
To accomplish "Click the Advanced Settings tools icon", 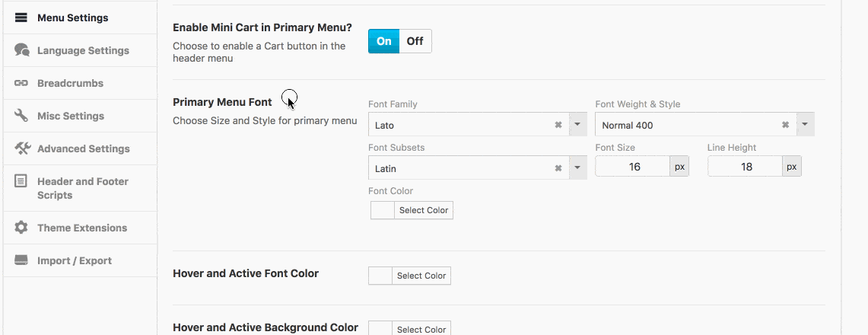I will (x=21, y=148).
